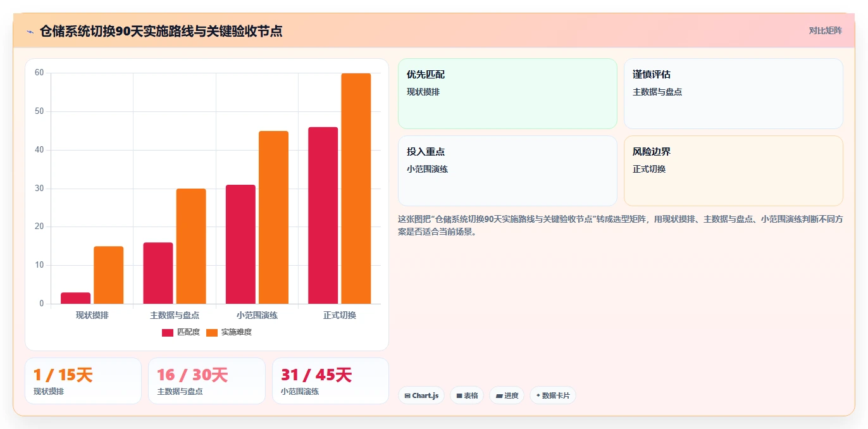Open the 优先匹配 matrix card
Image resolution: width=868 pixels, height=429 pixels.
(x=507, y=94)
